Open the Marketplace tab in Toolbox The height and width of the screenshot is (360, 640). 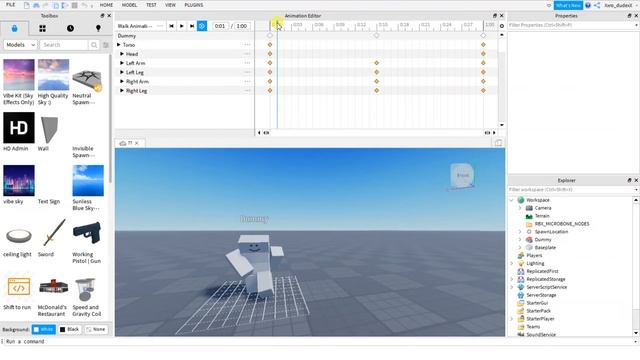[x=15, y=28]
